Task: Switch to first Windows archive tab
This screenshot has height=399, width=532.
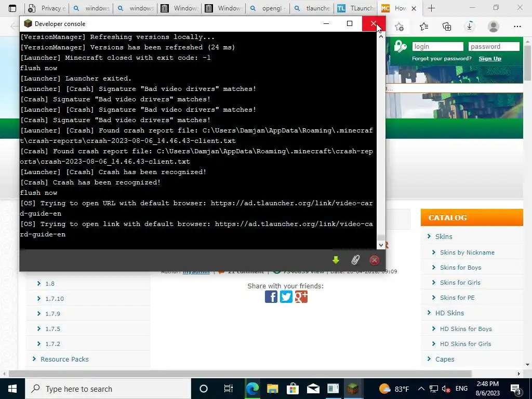Action: pyautogui.click(x=180, y=8)
